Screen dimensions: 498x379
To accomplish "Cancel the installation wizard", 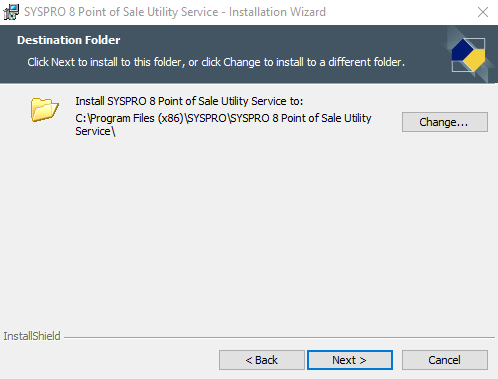I will 445,360.
